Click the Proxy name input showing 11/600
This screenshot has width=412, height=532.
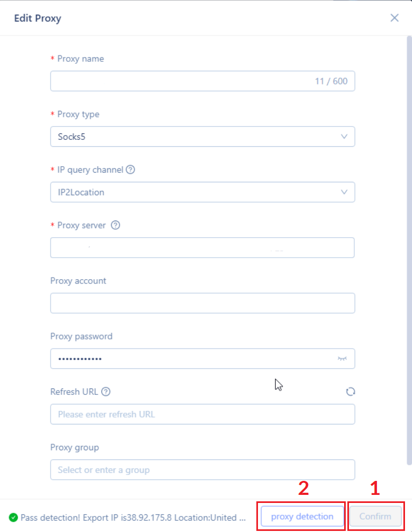coord(202,81)
